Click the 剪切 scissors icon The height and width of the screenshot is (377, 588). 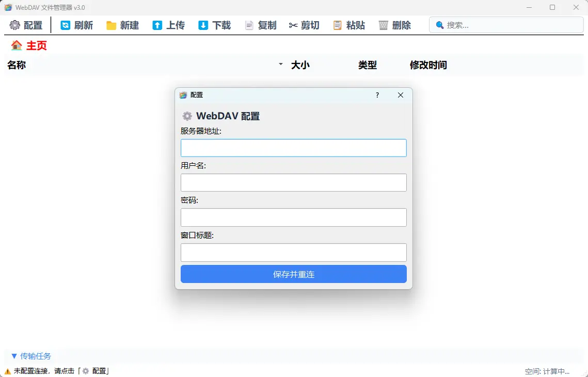[293, 25]
